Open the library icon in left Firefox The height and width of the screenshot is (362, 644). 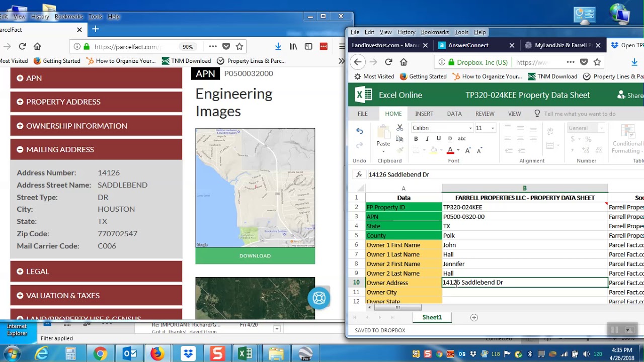tap(293, 46)
